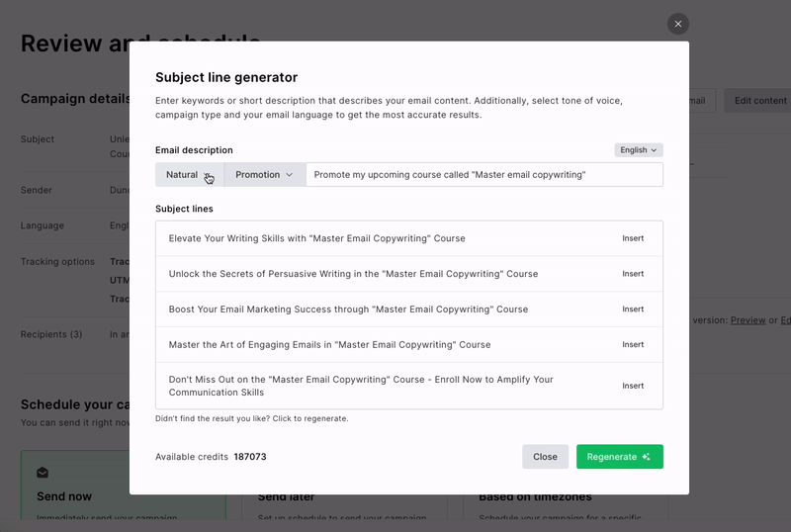Screen dimensions: 791x532
Task: Select the "Master the Art of Engaging Emails" text
Action: [x=329, y=344]
